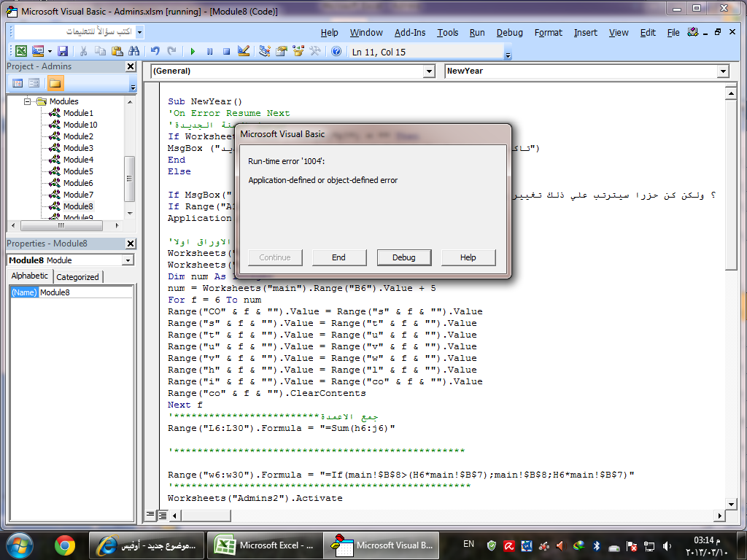Click the Copy toolbar icon
747x560 pixels.
[100, 52]
